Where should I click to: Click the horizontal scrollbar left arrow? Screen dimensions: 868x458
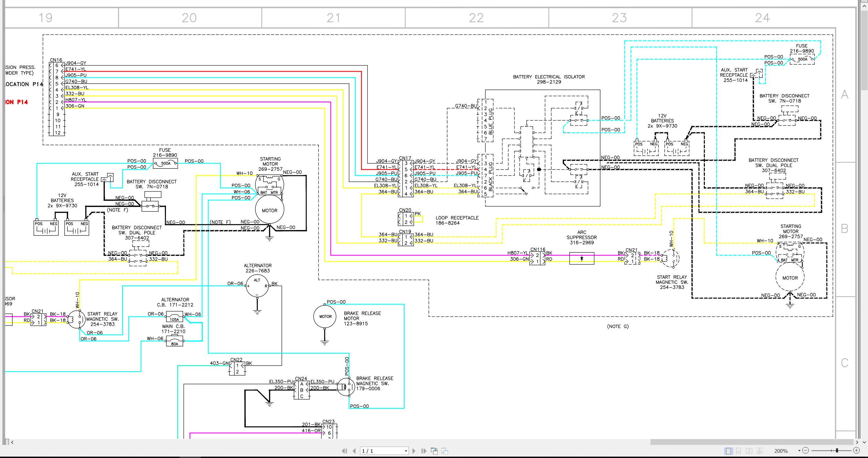(x=12, y=442)
